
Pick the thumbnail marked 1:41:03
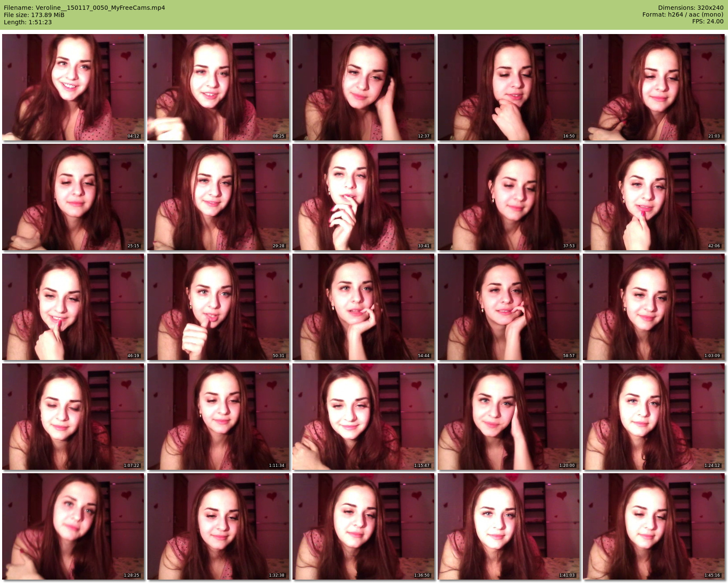pos(508,526)
